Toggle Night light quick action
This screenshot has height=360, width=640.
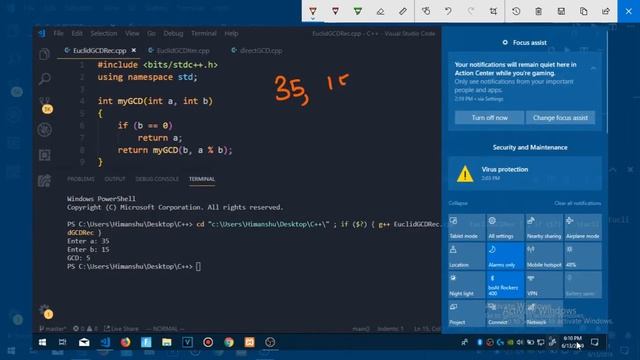coord(467,284)
